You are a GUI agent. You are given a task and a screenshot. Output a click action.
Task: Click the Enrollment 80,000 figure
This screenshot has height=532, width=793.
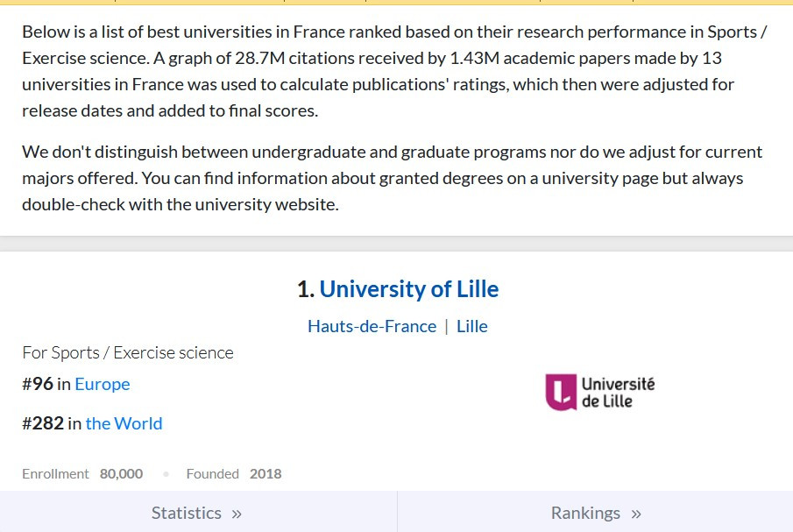pyautogui.click(x=121, y=473)
